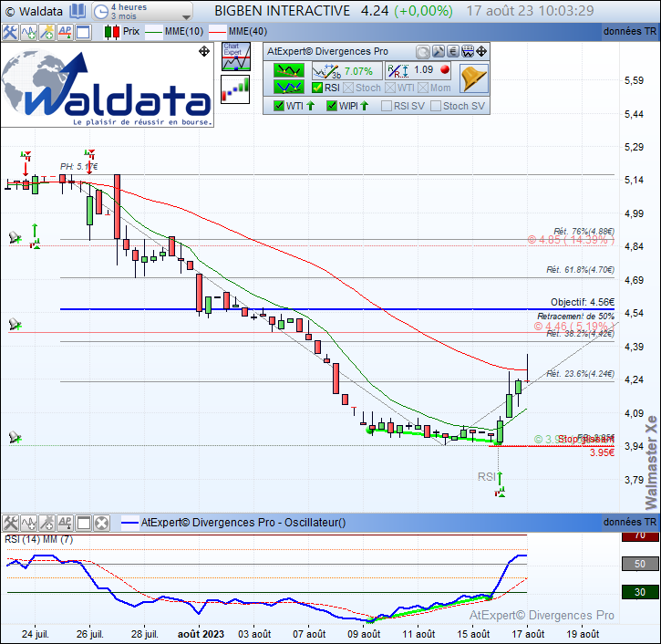Image resolution: width=661 pixels, height=644 pixels.
Task: Open the Chart Expert thumbnail
Action: click(x=235, y=56)
